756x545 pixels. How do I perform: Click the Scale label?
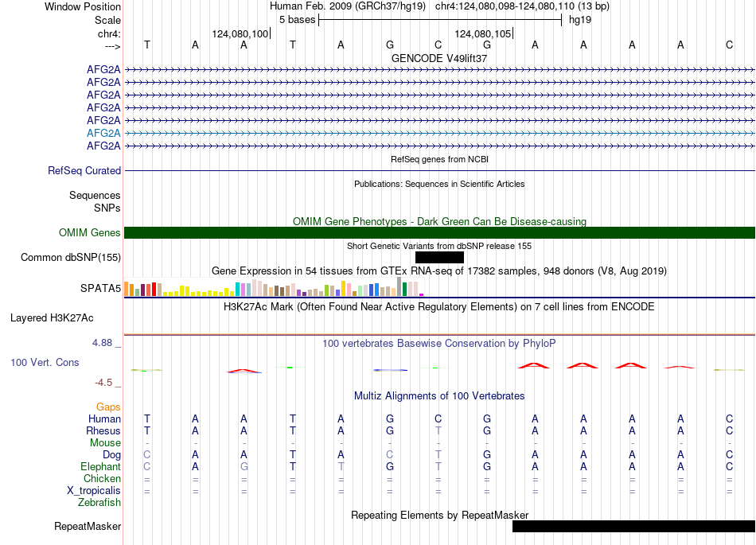[x=108, y=20]
